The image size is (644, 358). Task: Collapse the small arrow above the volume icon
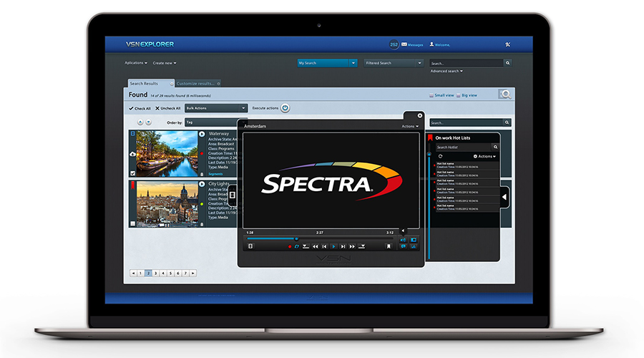pyautogui.click(x=403, y=231)
